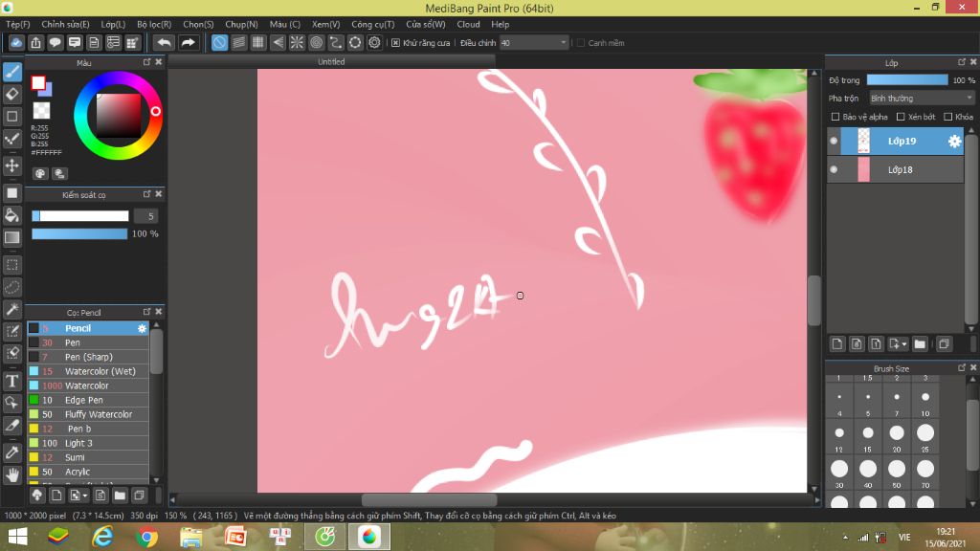This screenshot has width=980, height=551.
Task: Turn off snap (first snap icon)
Action: click(x=219, y=42)
